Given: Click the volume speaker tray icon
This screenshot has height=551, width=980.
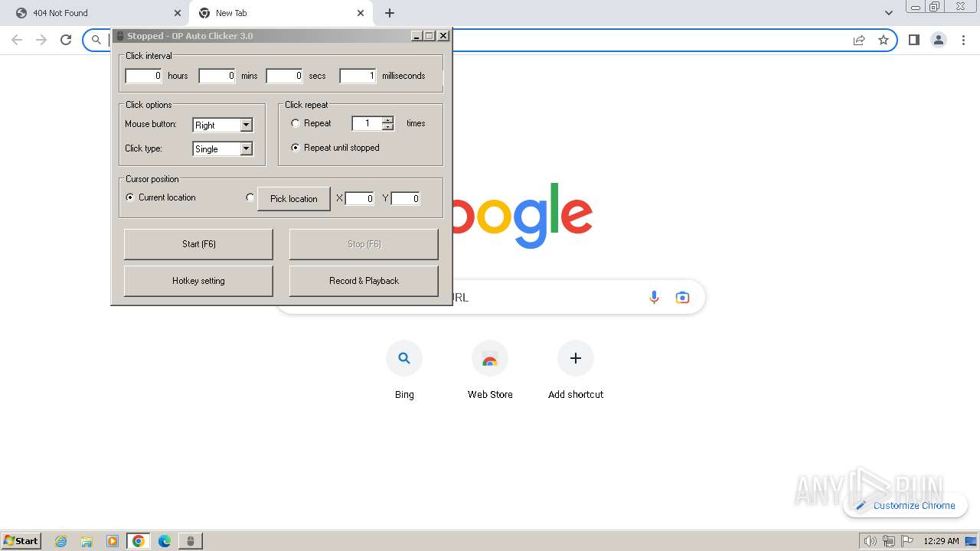Looking at the screenshot, I should [870, 541].
